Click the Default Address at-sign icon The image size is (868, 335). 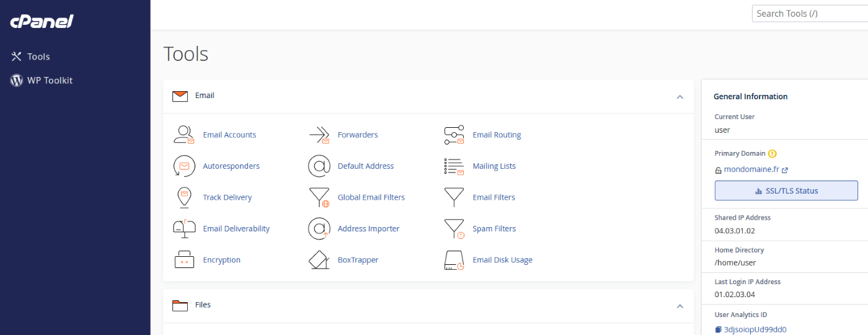[319, 166]
